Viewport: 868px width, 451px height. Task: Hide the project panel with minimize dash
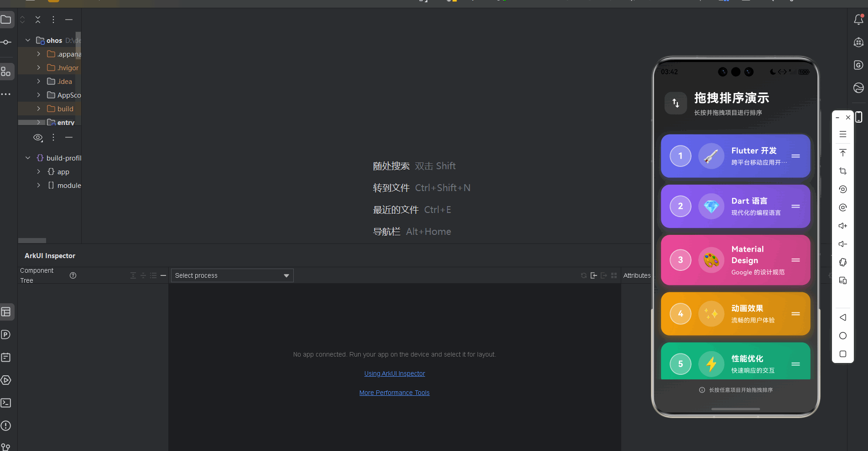(x=69, y=20)
